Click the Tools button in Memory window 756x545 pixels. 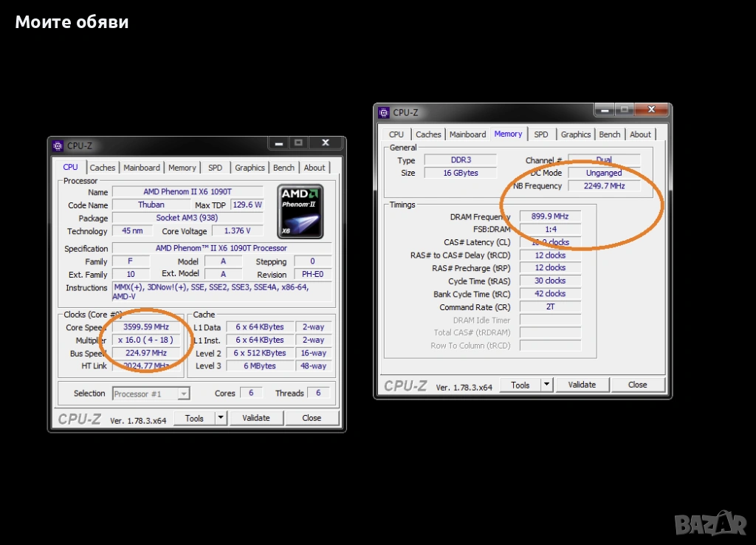(520, 385)
